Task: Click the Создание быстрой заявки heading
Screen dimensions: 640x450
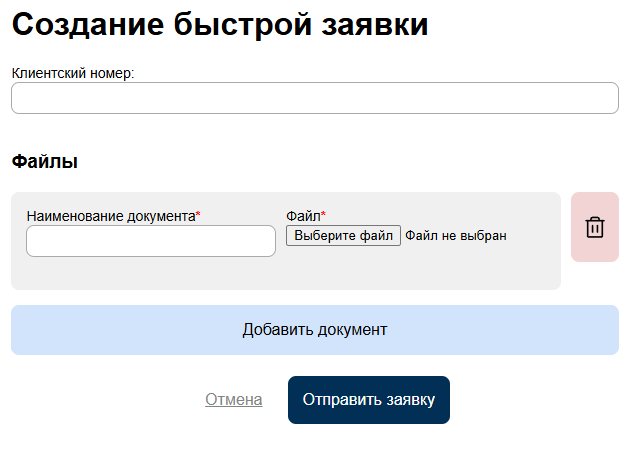Action: pos(220,26)
